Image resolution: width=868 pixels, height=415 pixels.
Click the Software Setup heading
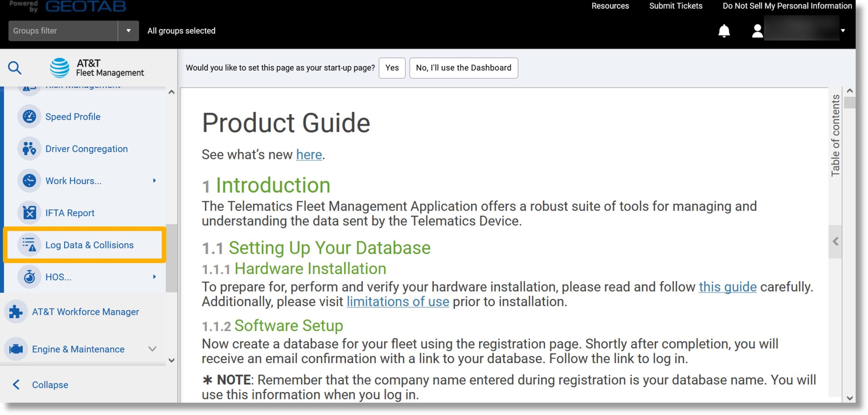click(x=289, y=326)
